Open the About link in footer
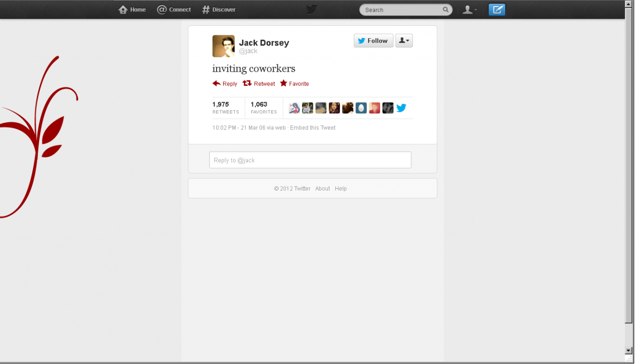 322,189
